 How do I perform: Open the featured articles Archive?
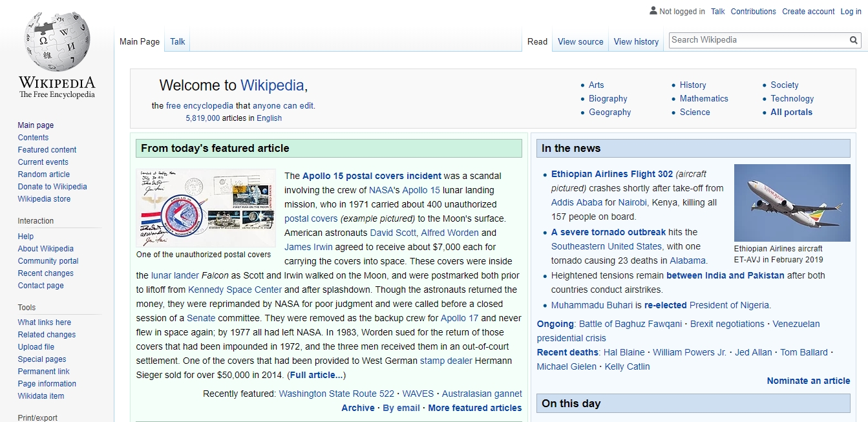coord(358,408)
